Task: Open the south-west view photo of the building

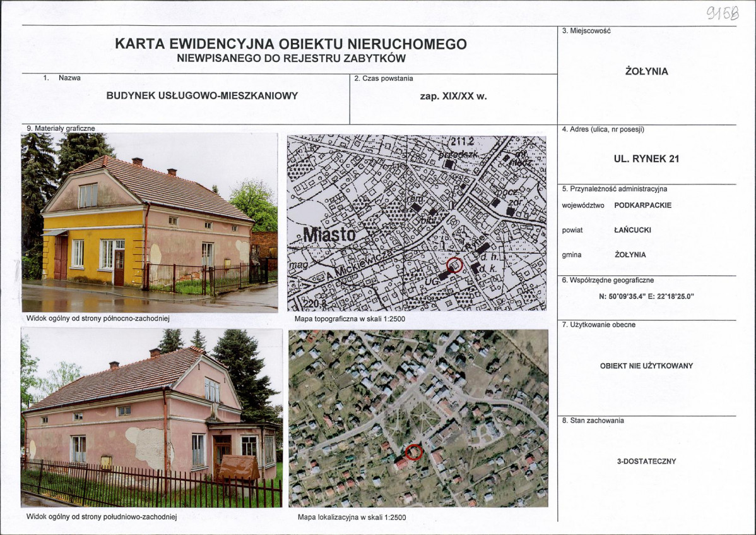Action: [152, 418]
